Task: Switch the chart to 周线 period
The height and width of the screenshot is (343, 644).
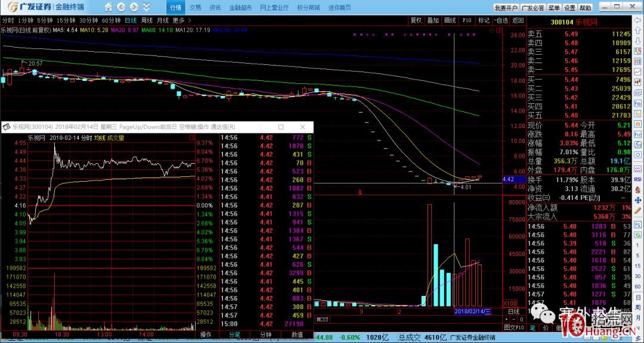Action: tap(147, 20)
